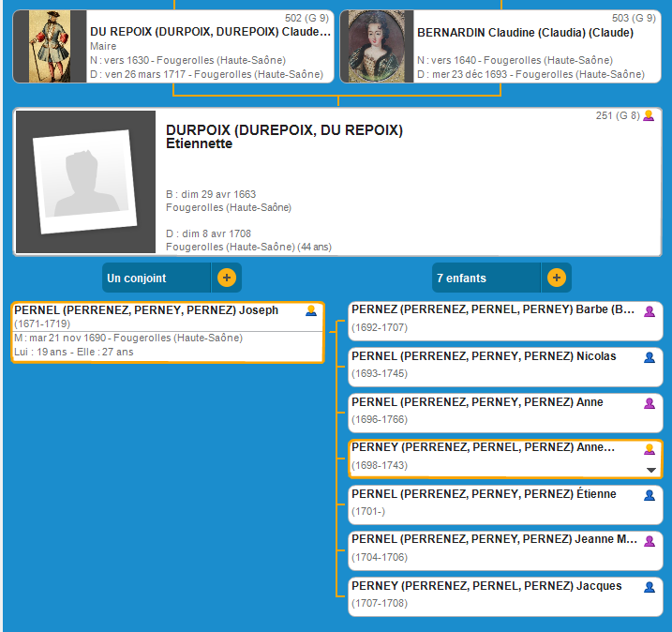This screenshot has height=632, width=672.
Task: Click Jeanne M. Pernel's purple person icon
Action: [649, 540]
